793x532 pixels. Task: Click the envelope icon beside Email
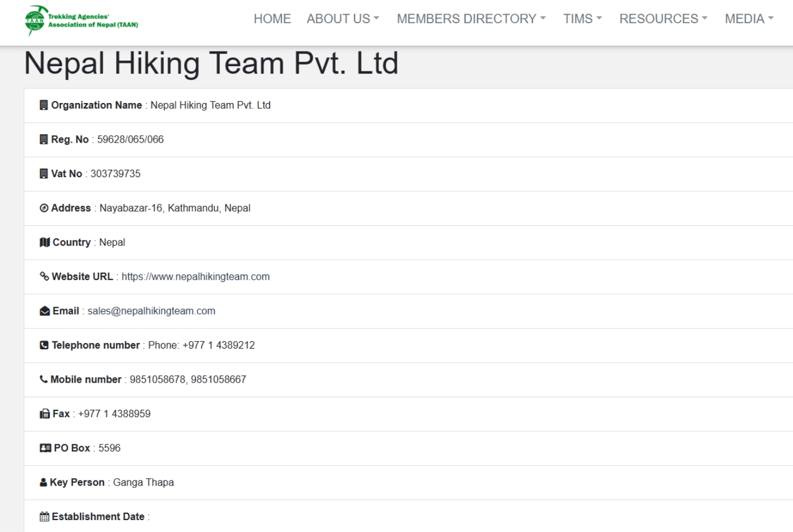coord(45,311)
